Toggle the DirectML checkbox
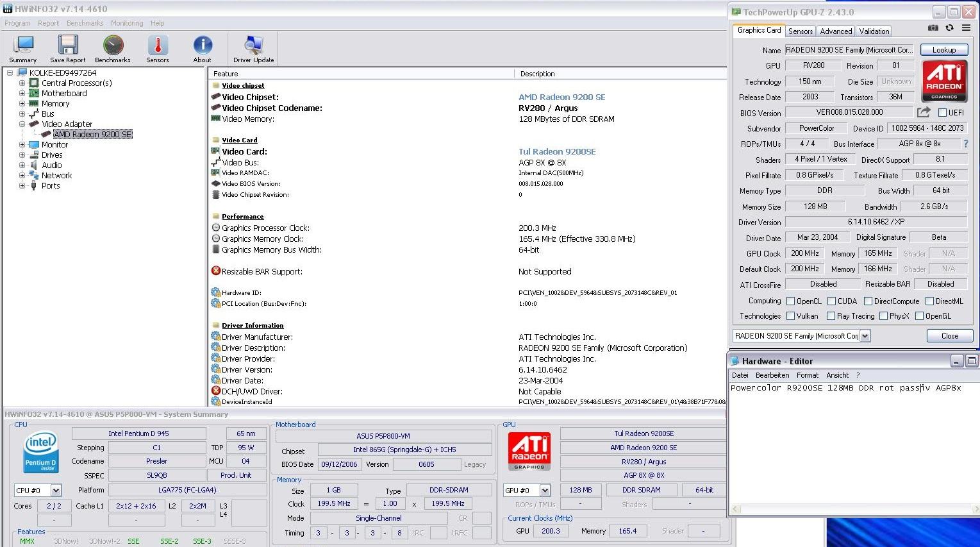This screenshot has width=980, height=547. coord(929,301)
